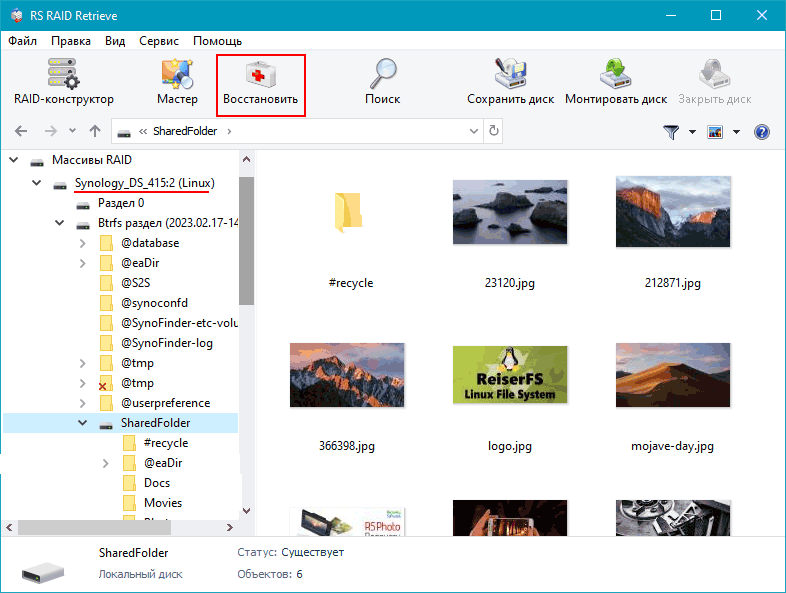
Task: Expand the @database folder
Action: point(83,243)
